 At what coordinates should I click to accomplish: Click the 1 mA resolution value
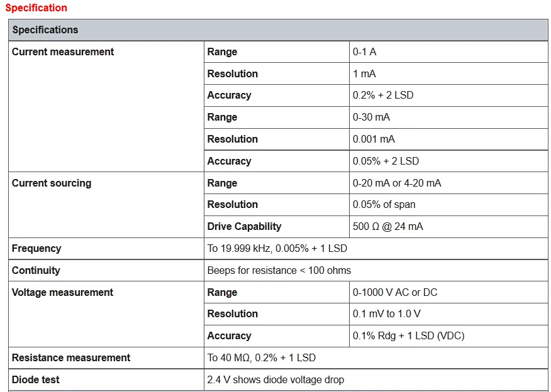364,73
